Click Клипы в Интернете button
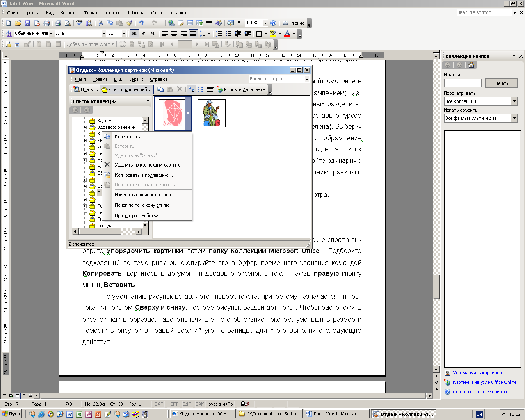 click(241, 89)
